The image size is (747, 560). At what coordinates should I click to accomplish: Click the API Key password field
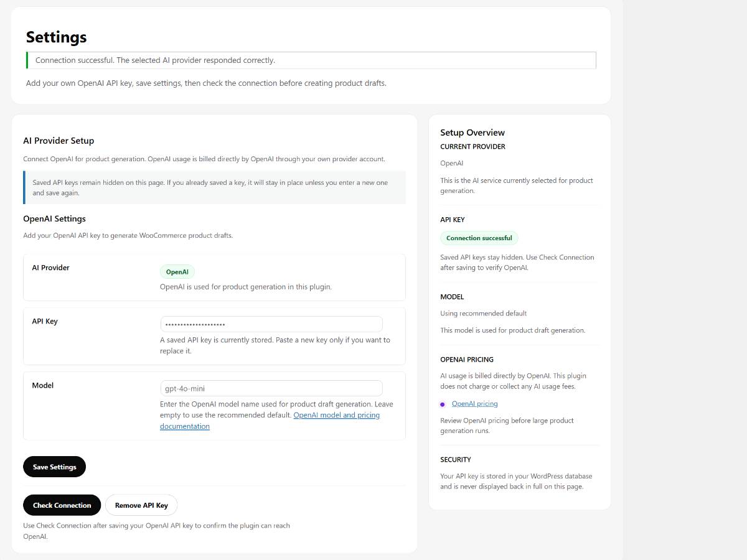pos(271,324)
